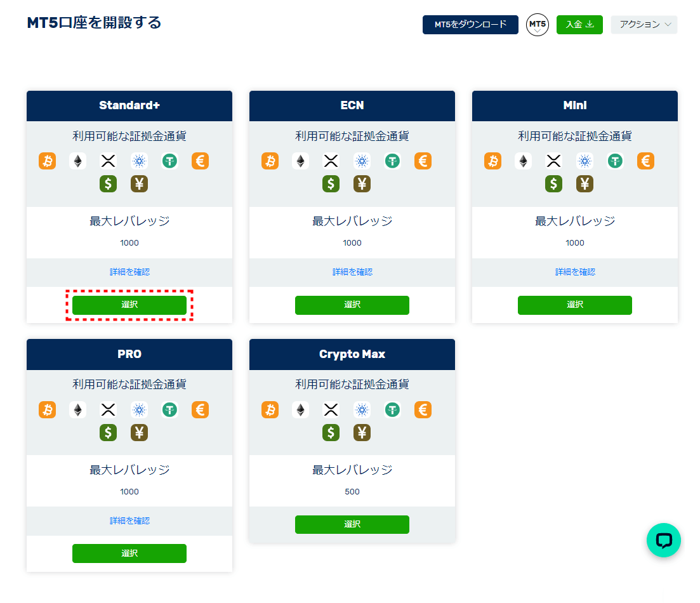700x603 pixels.
Task: Click the Tether icon in Standard+ card
Action: point(169,161)
